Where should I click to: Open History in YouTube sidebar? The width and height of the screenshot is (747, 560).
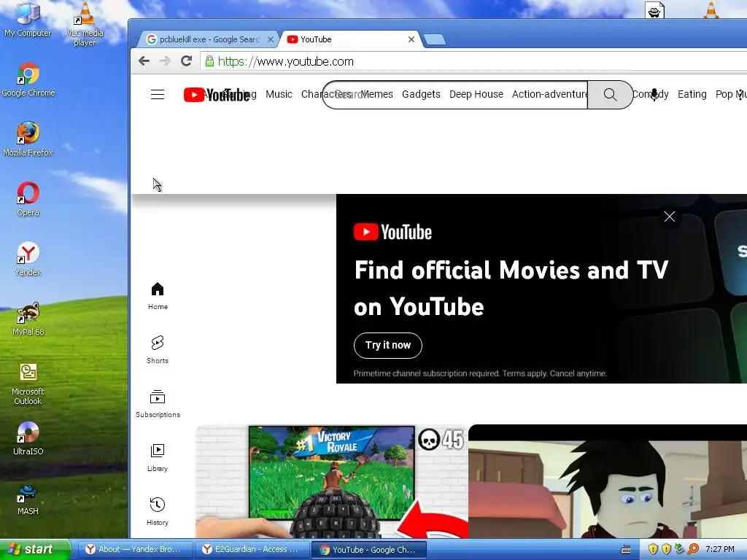coord(158,511)
